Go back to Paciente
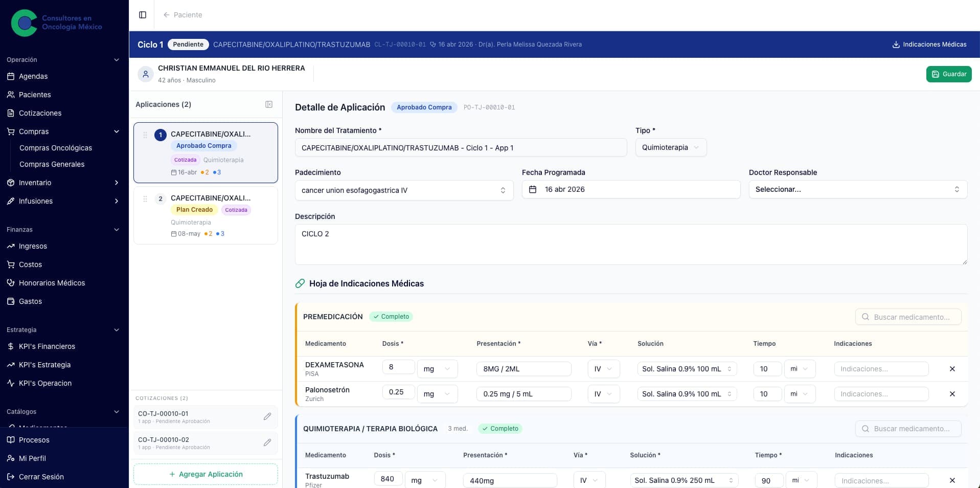Image resolution: width=980 pixels, height=488 pixels. coord(183,15)
